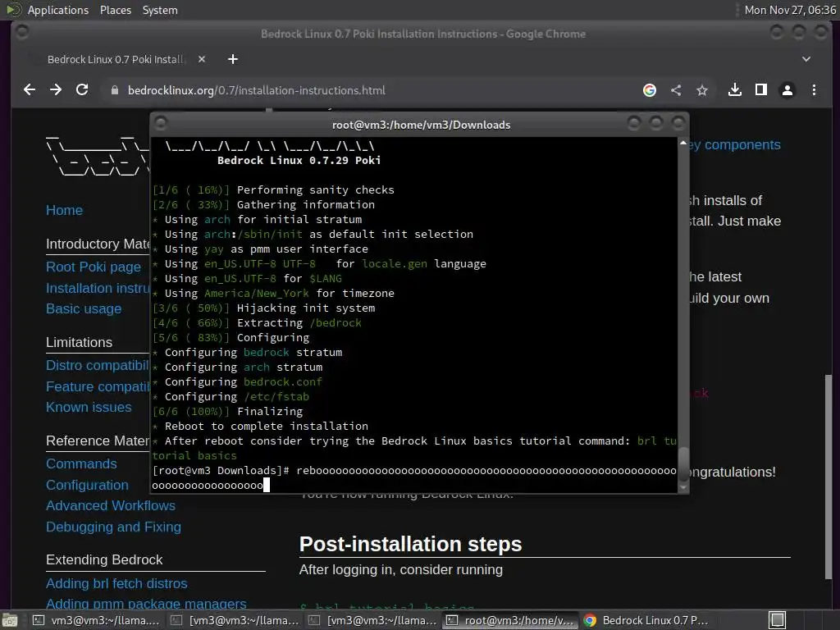Click the key components link
Screen dimensions: 840x630
735,144
